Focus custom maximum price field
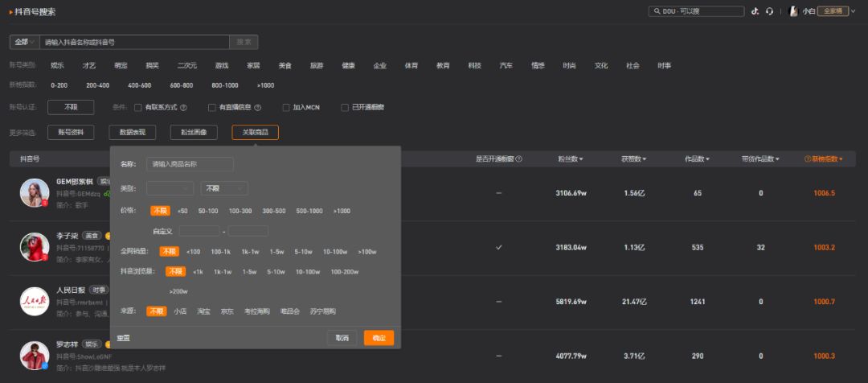Screen dimensions: 868x383 (248, 231)
